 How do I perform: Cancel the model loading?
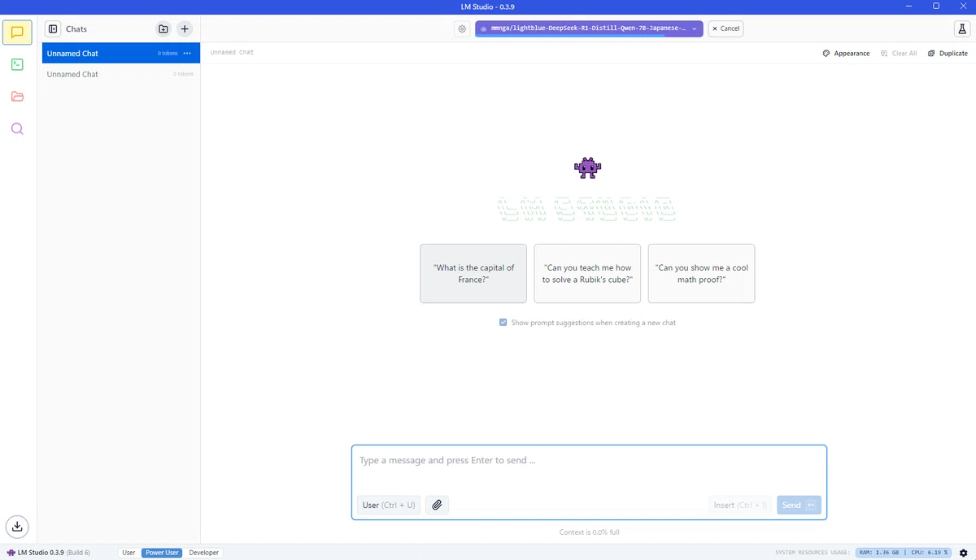tap(725, 28)
